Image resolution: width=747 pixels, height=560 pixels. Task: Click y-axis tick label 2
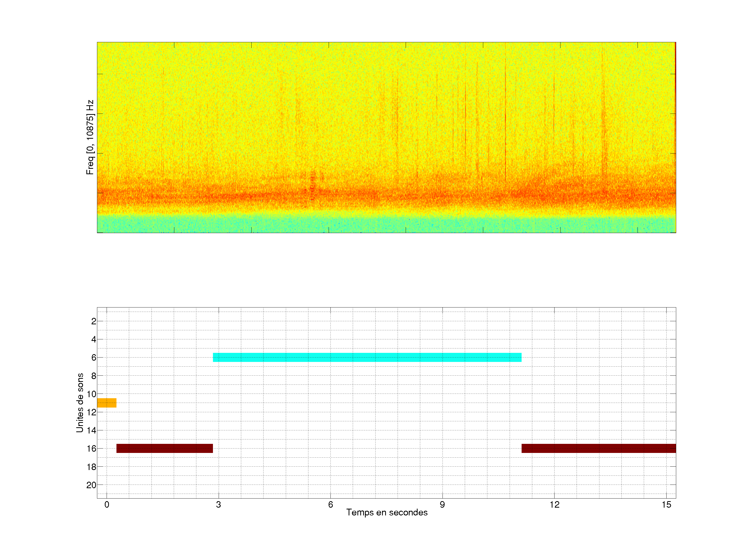(x=94, y=321)
